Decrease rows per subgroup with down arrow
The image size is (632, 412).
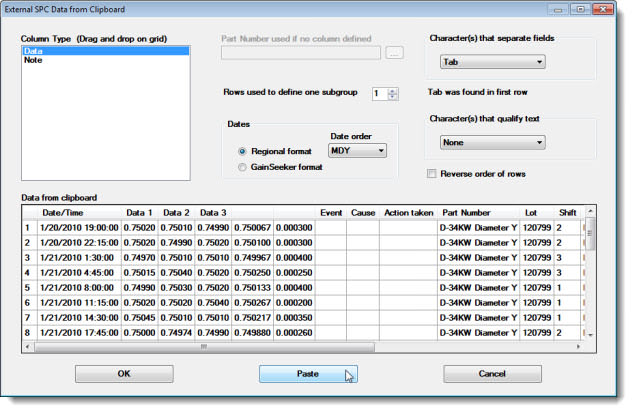click(x=392, y=98)
